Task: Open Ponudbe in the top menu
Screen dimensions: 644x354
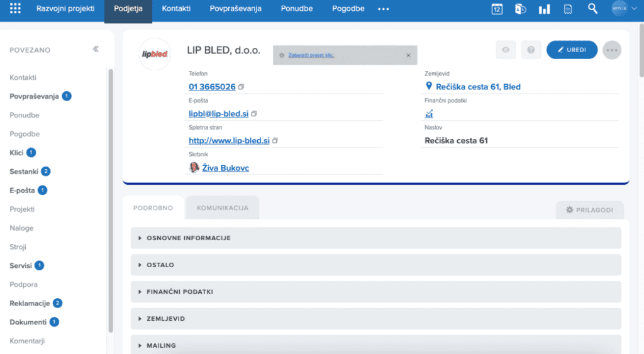Action: point(297,9)
